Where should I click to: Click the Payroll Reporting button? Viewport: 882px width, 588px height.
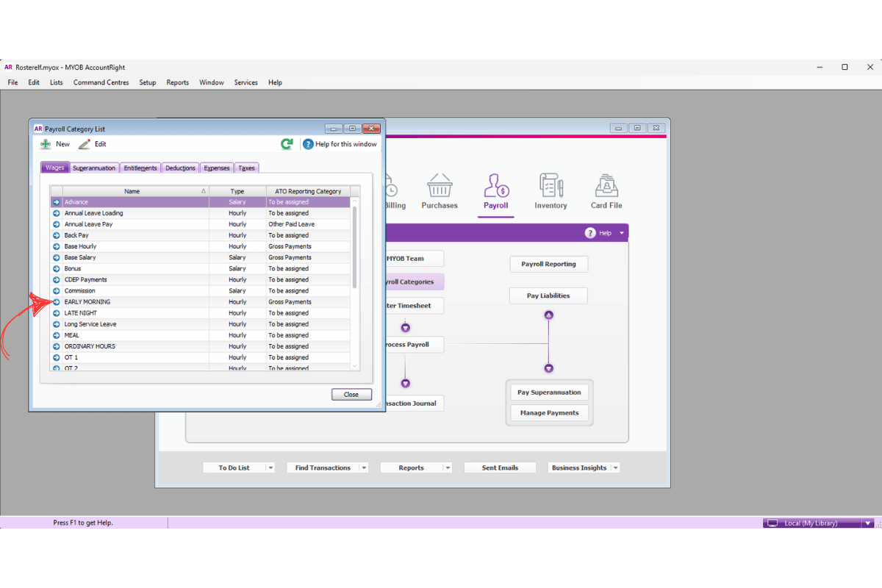pos(549,264)
